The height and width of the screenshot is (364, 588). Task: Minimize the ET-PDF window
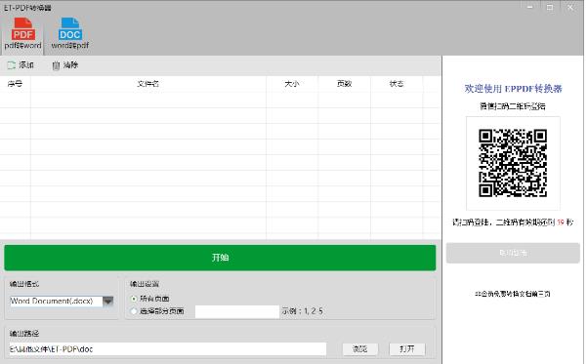[529, 7]
